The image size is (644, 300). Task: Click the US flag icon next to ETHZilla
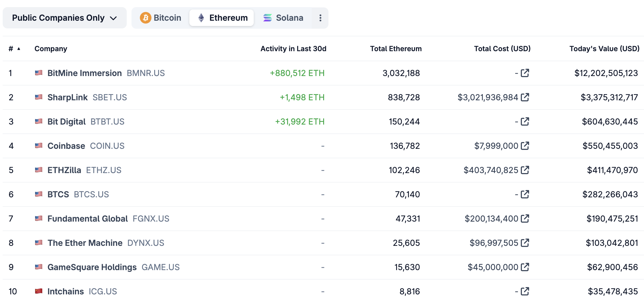point(39,170)
